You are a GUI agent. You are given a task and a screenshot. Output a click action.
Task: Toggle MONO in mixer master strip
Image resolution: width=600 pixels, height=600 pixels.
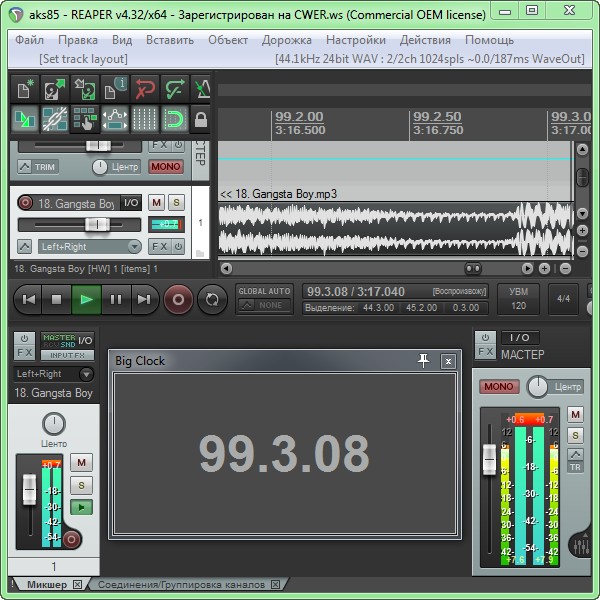click(499, 386)
